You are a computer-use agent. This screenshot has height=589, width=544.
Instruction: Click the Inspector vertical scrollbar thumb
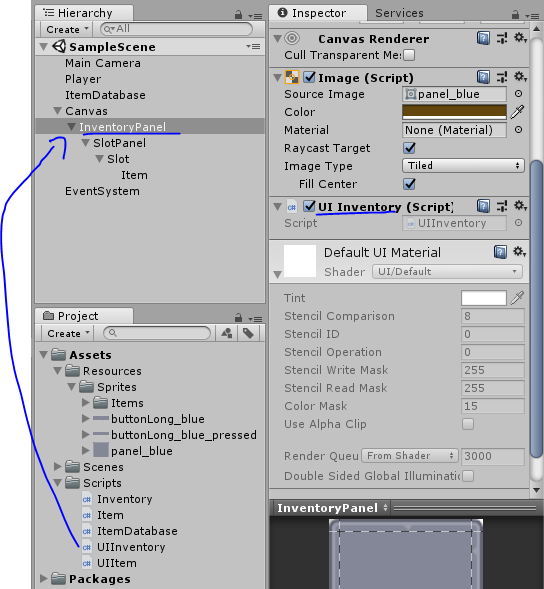[536, 308]
